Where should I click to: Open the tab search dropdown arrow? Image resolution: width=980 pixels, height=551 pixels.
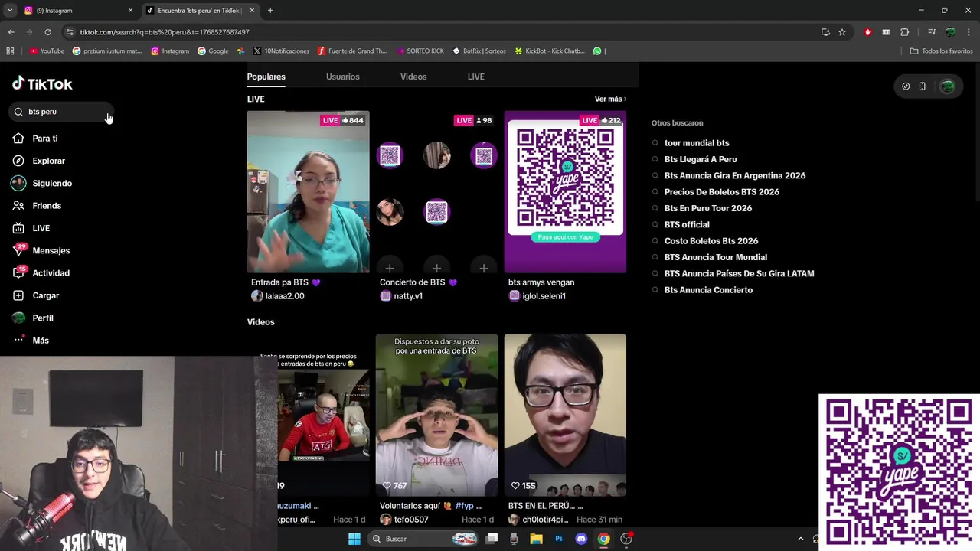pyautogui.click(x=9, y=11)
